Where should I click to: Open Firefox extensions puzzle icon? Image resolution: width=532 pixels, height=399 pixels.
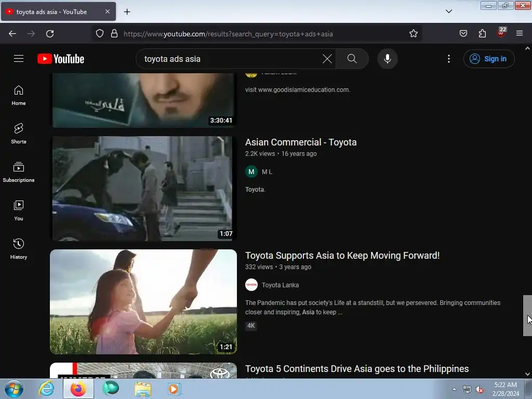482,34
